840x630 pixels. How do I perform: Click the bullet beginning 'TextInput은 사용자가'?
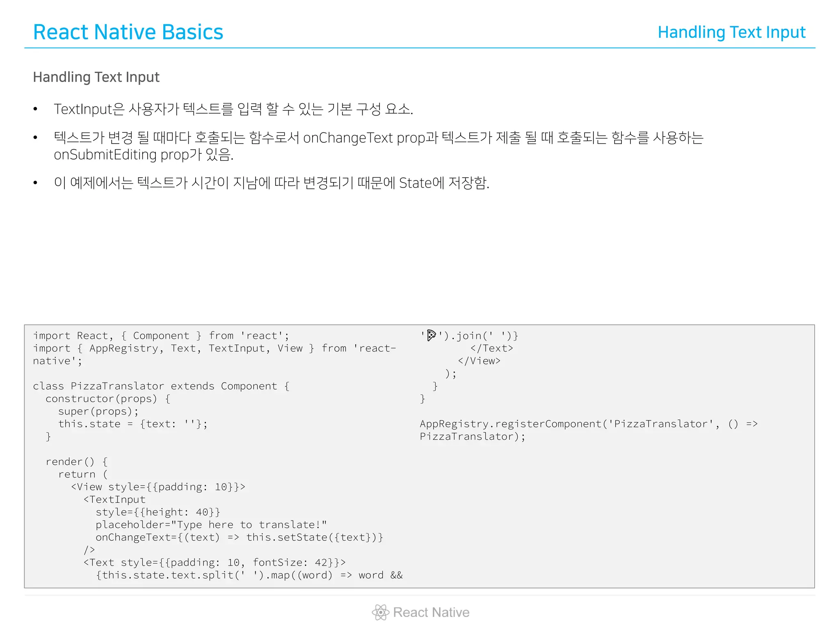[x=233, y=109]
